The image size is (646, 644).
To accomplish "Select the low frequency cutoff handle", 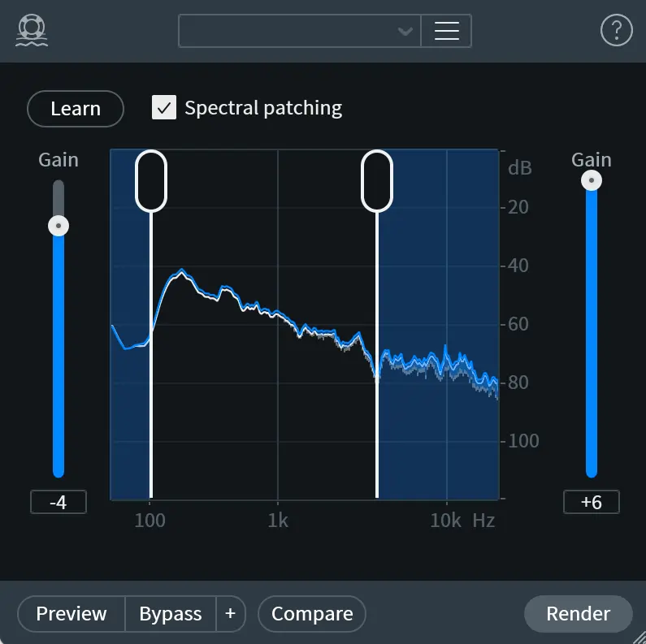I will coord(151,181).
